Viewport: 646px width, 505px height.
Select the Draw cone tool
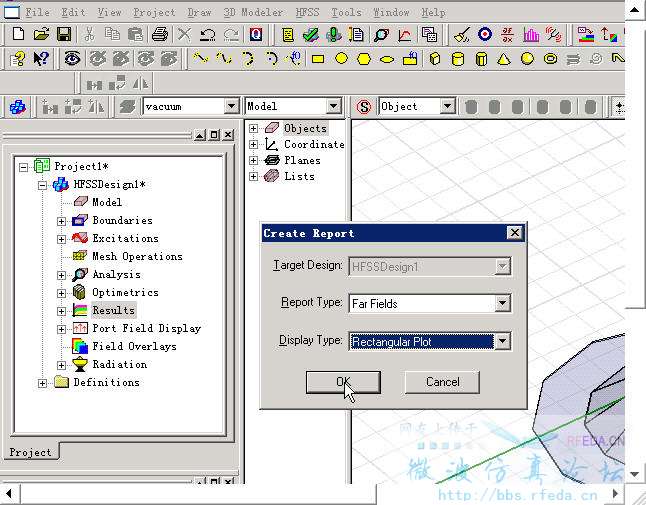tap(504, 59)
